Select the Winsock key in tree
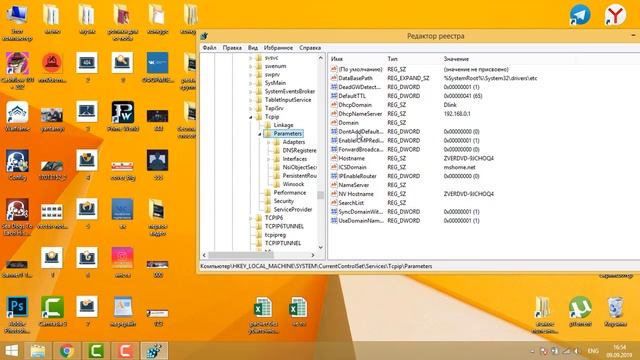The height and width of the screenshot is (360, 640). point(293,184)
